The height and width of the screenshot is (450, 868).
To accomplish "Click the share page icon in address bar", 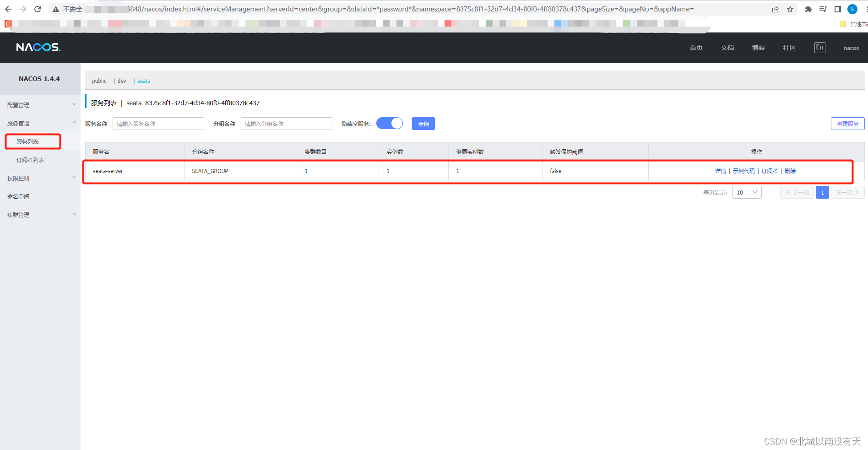I will [x=776, y=9].
